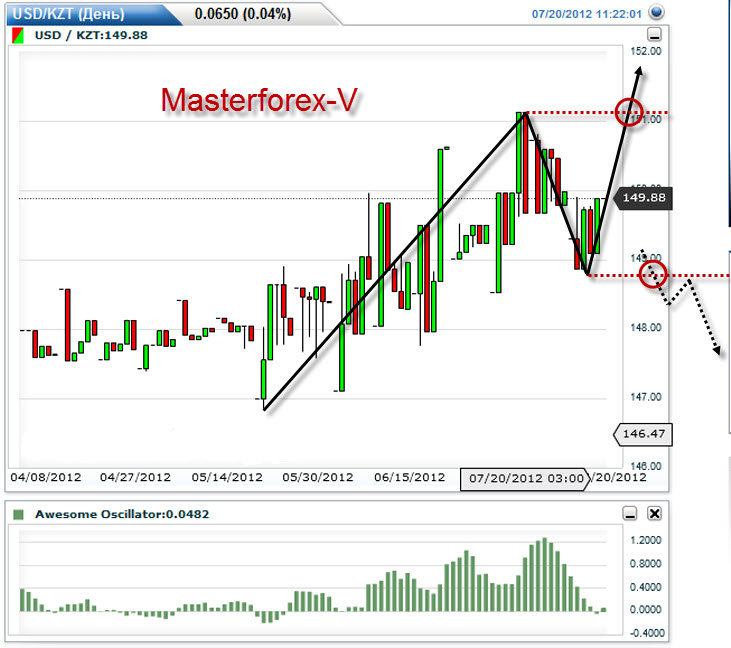Click the 0.0000 oscillator scale value
This screenshot has height=648, width=731.
646,610
